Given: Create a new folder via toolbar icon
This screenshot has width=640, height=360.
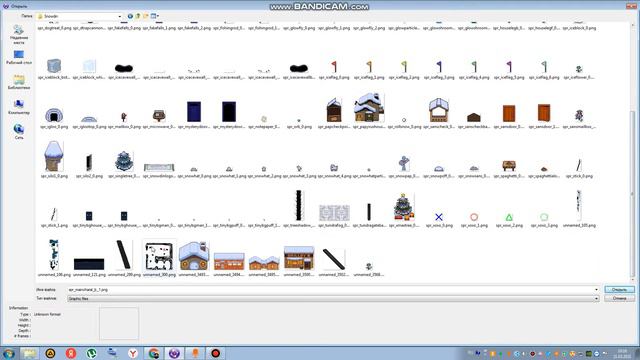Looking at the screenshot, I should (x=145, y=16).
